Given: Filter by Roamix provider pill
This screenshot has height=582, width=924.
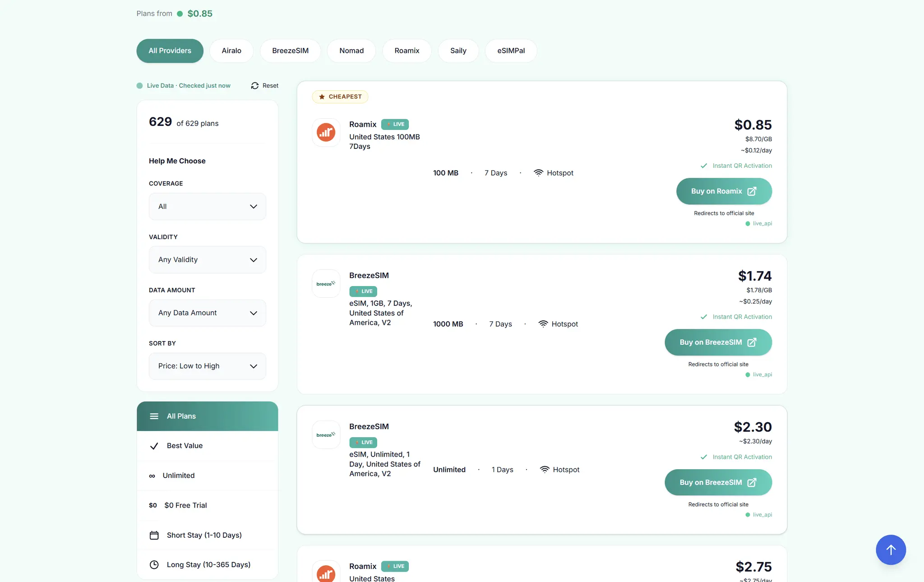Looking at the screenshot, I should [x=407, y=51].
